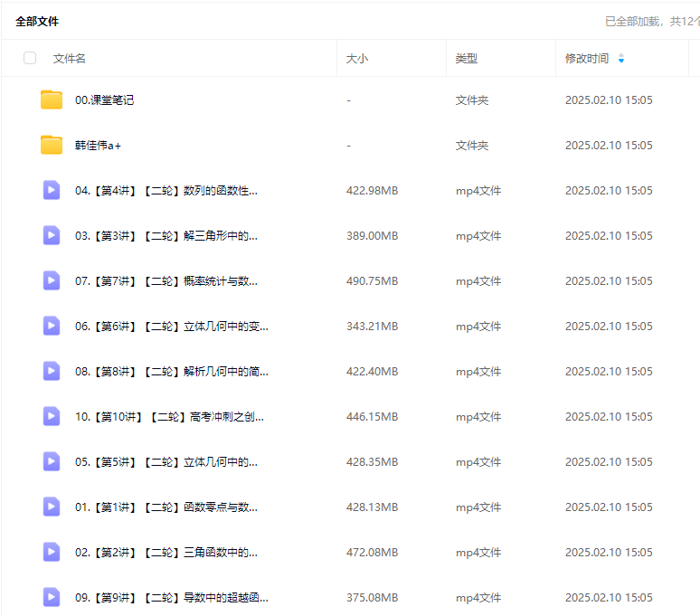Click video icon for 07.【第7讲】概率统计
This screenshot has height=616, width=700.
coord(52,280)
